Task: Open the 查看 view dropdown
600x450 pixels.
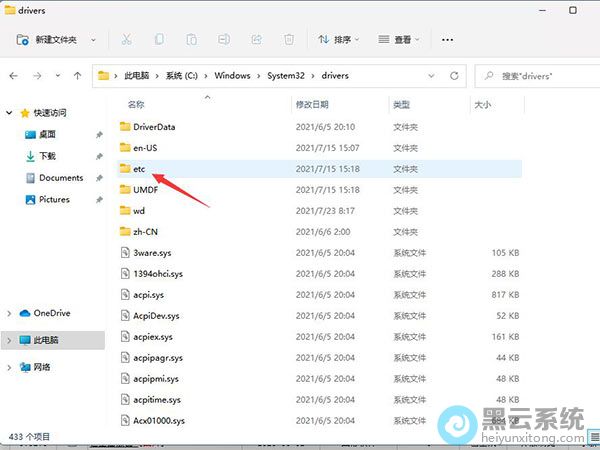Action: pyautogui.click(x=401, y=40)
